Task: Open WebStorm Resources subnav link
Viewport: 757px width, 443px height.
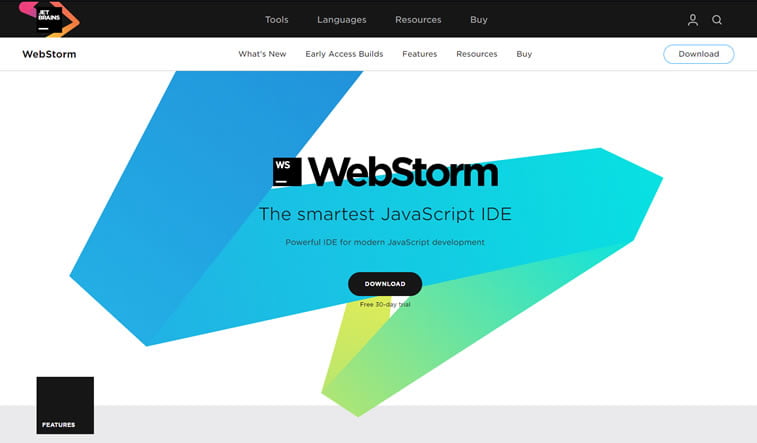Action: click(477, 54)
